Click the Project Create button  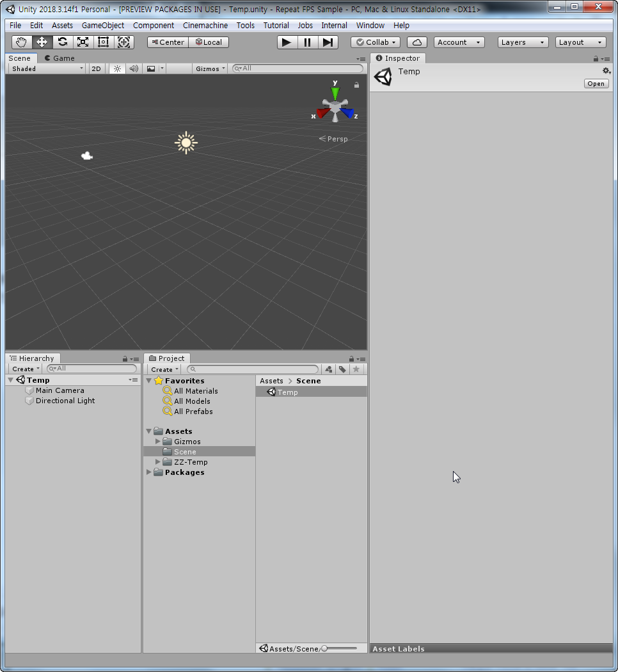coord(164,369)
